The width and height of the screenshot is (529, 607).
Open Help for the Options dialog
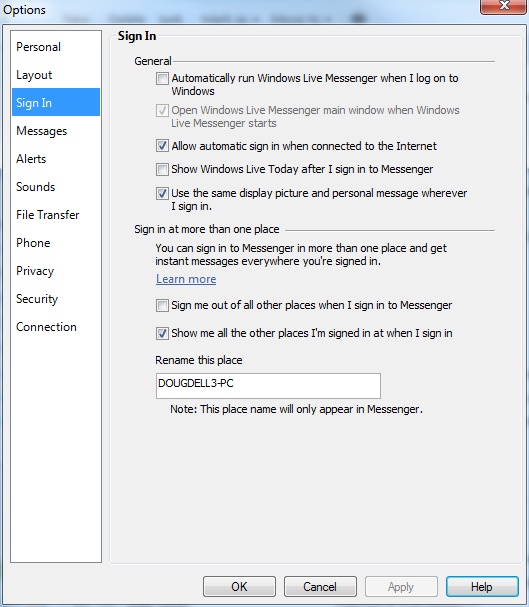[x=482, y=586]
